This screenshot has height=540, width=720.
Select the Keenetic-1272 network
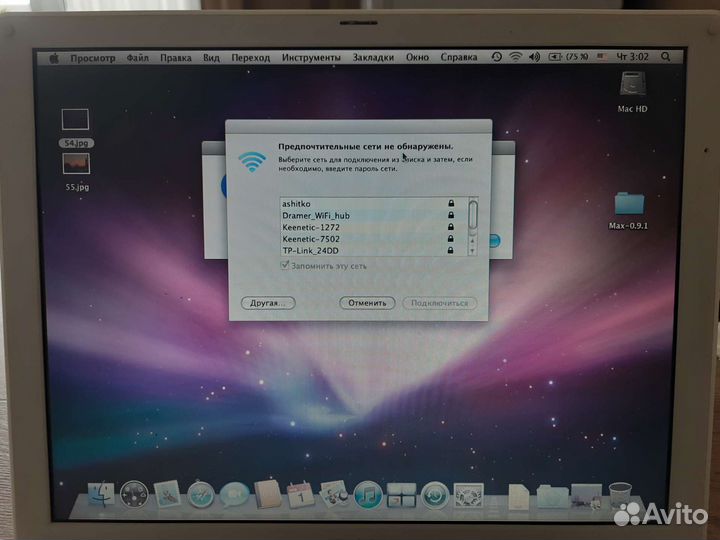[374, 227]
